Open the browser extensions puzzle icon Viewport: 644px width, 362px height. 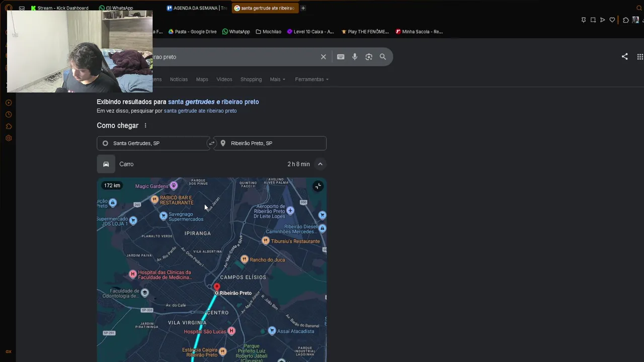(626, 20)
